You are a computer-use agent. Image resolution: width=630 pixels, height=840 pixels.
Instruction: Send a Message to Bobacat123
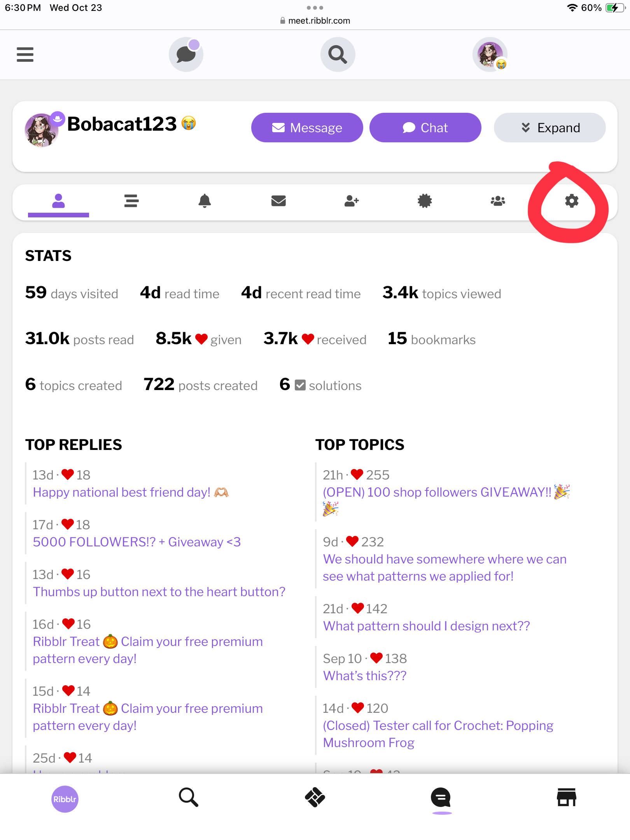(x=307, y=128)
